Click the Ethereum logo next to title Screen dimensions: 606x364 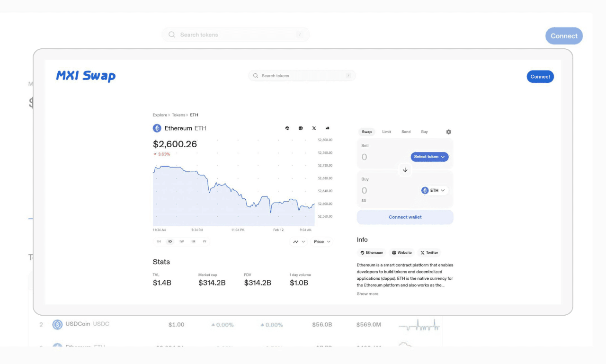[157, 128]
